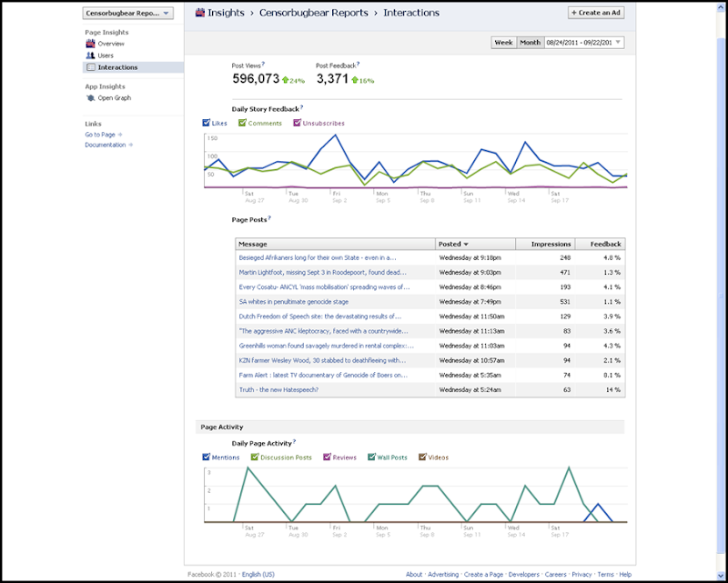Sort table by Feedback column header

(x=601, y=244)
